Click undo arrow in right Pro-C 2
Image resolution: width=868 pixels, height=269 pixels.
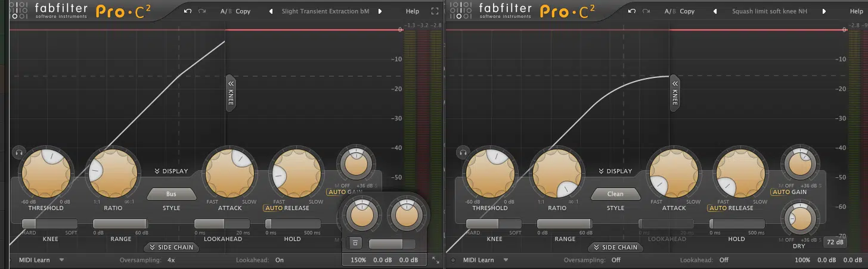(x=632, y=11)
